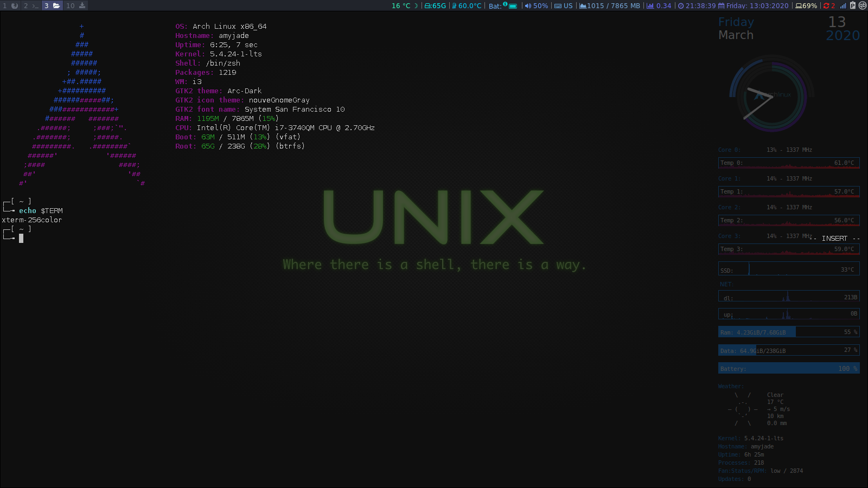The width and height of the screenshot is (868, 488).
Task: Click the Shell: /bin/zsh line
Action: tap(208, 63)
